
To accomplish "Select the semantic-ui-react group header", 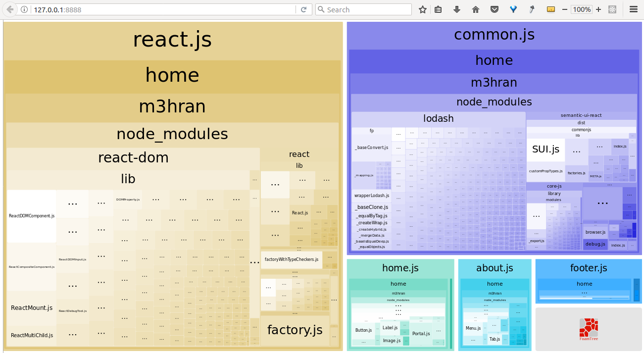I will [x=581, y=115].
